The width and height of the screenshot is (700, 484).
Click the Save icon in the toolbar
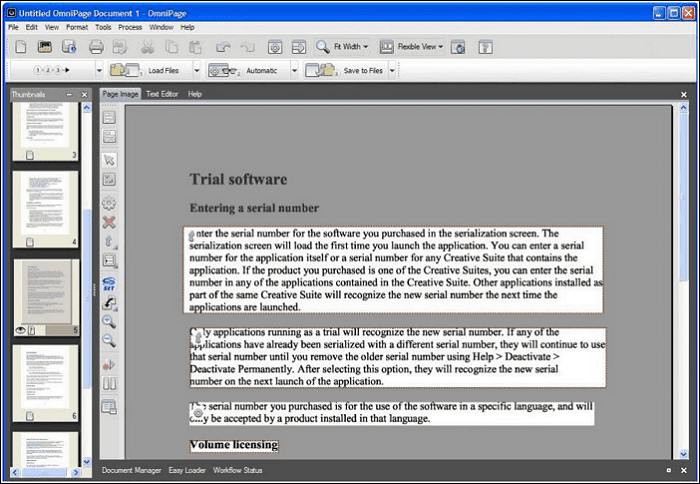click(69, 47)
